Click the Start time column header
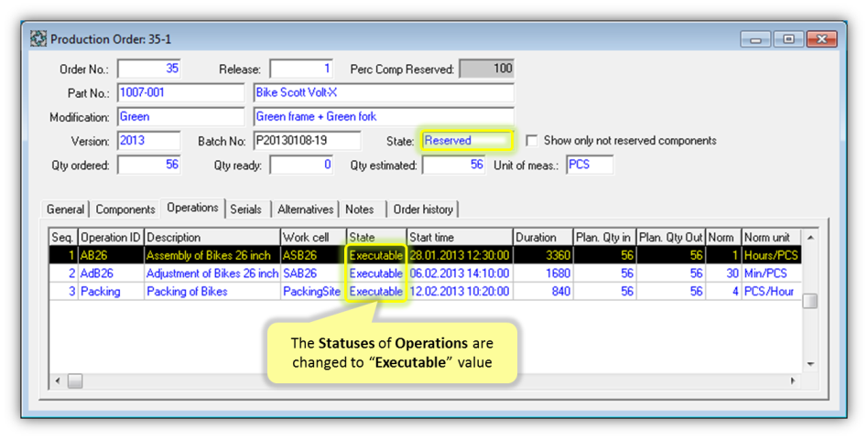 pos(458,238)
